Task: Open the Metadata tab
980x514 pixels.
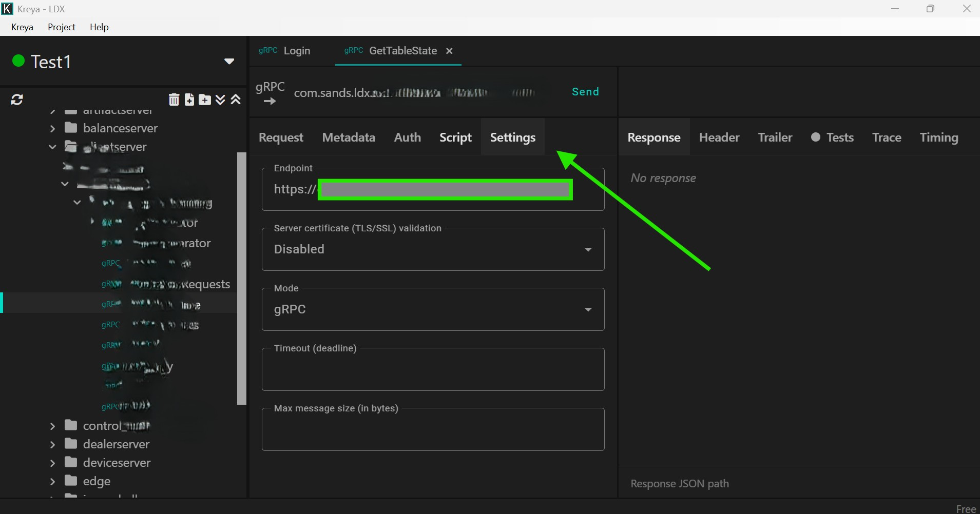Action: [349, 137]
